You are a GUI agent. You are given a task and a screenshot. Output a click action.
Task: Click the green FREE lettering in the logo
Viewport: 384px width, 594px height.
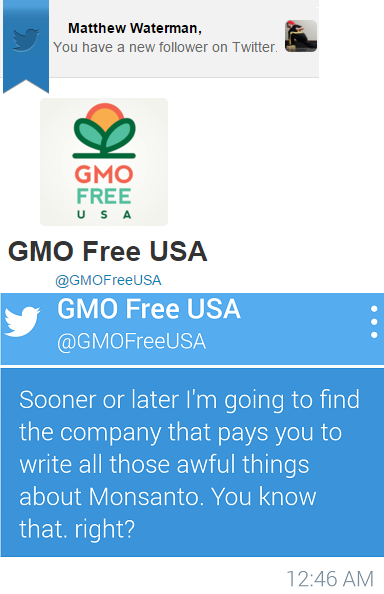click(x=104, y=197)
